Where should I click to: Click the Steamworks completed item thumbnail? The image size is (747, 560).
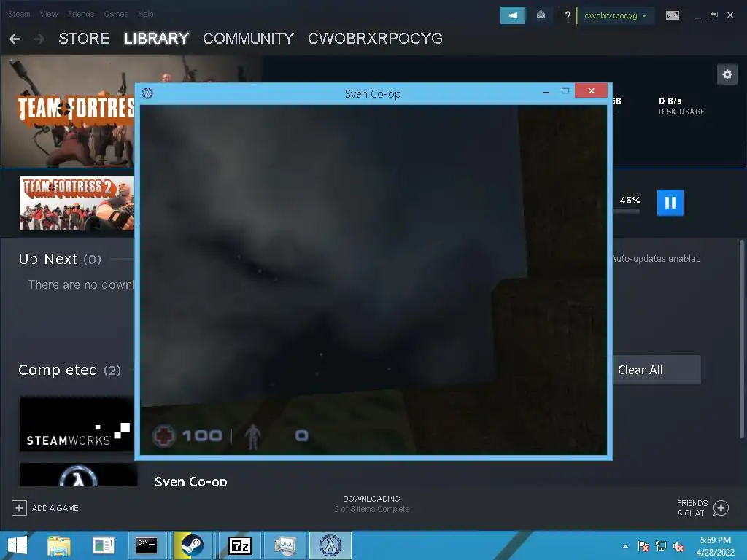tap(77, 424)
